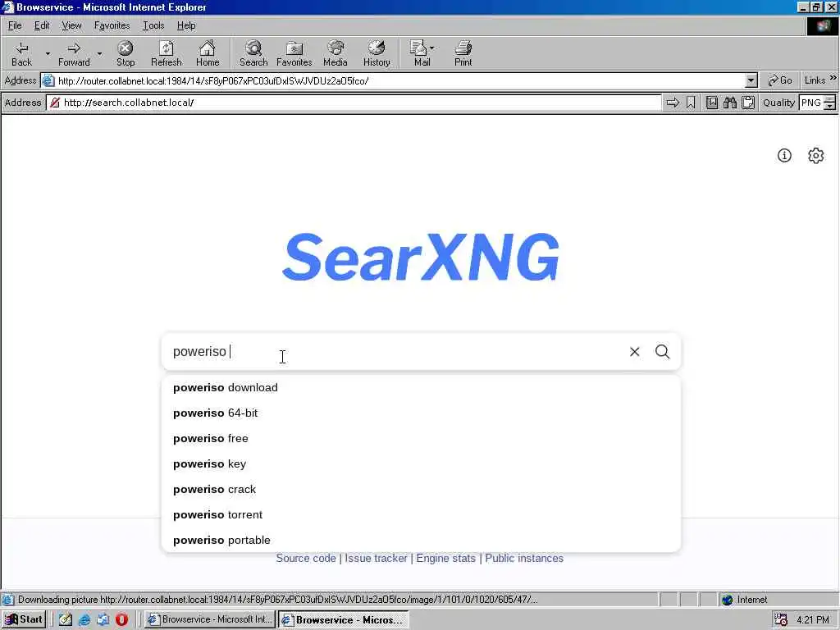Viewport: 840px width, 630px height.
Task: Decrease Quality with the stepper down arrow
Action: pyautogui.click(x=830, y=106)
